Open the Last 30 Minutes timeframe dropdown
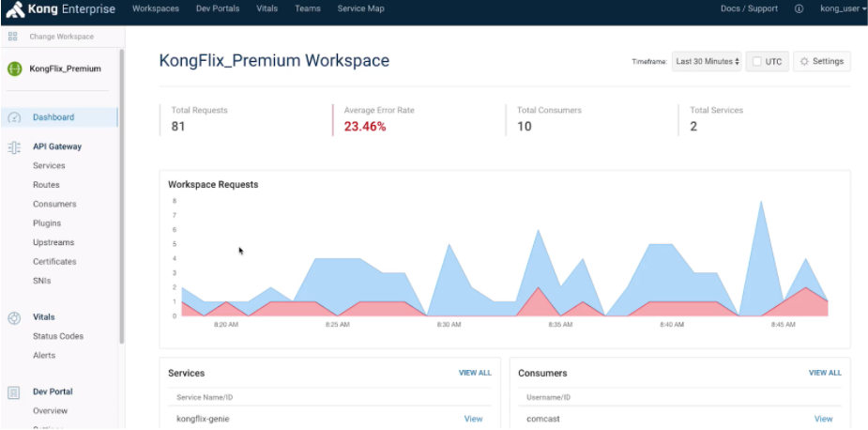 pos(706,62)
